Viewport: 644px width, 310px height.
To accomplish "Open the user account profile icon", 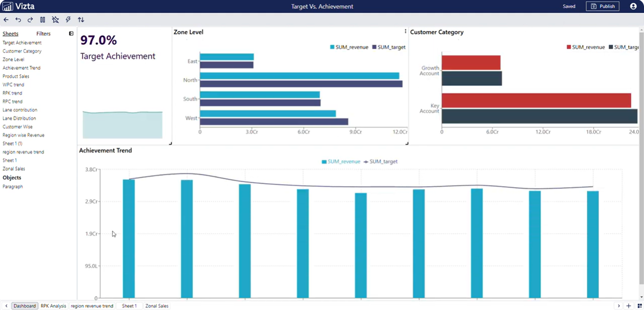I will pyautogui.click(x=633, y=6).
